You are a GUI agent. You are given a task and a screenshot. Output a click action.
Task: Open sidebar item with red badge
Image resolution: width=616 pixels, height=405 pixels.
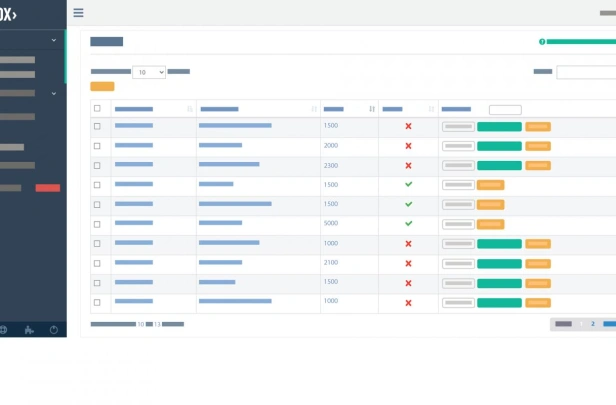point(30,188)
